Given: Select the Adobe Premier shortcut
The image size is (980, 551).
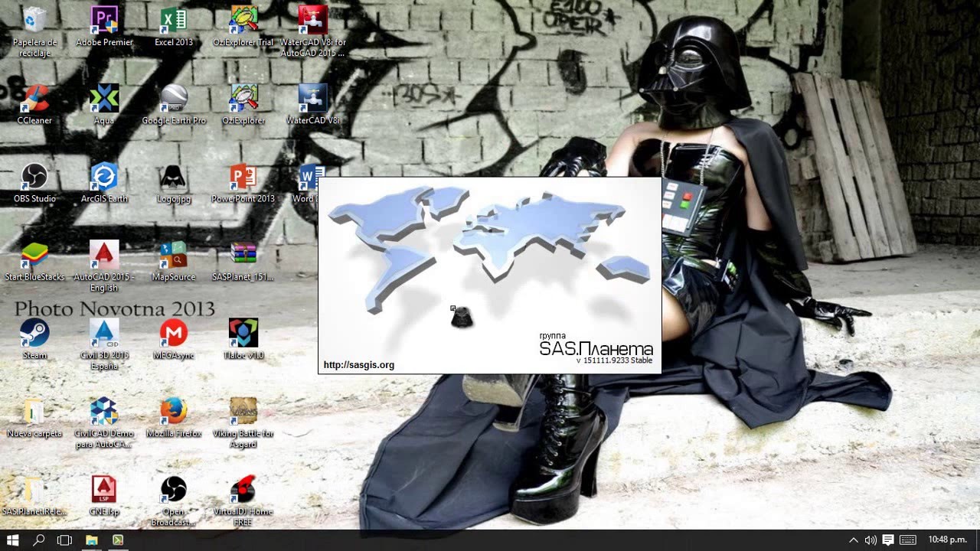Looking at the screenshot, I should [x=104, y=27].
